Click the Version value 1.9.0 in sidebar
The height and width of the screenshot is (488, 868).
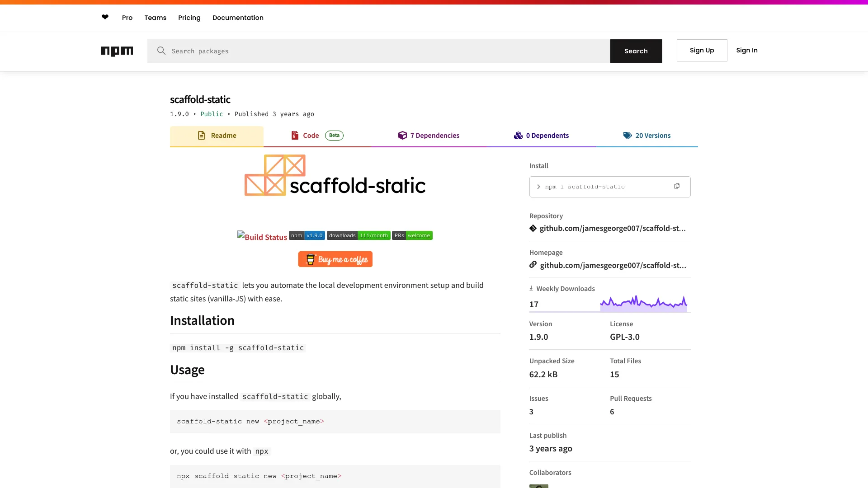click(x=538, y=337)
